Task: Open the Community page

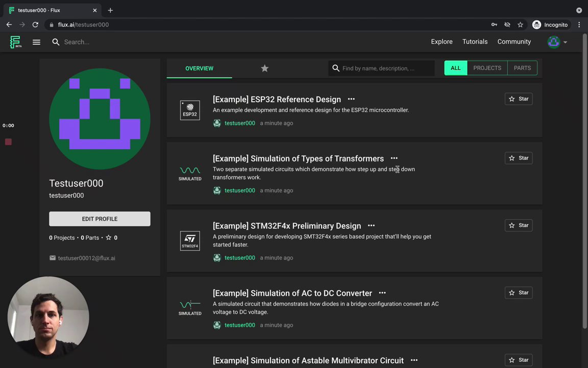Action: click(514, 42)
